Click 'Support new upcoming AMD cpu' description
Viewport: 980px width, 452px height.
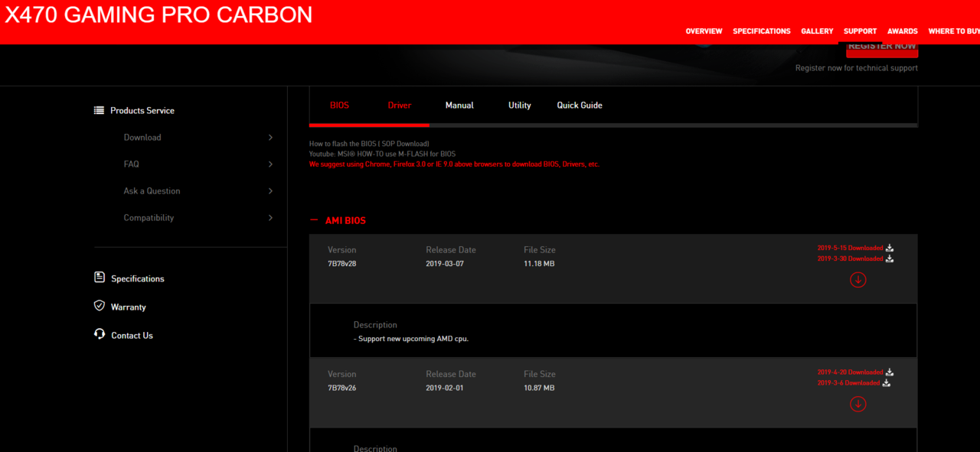[x=411, y=338]
